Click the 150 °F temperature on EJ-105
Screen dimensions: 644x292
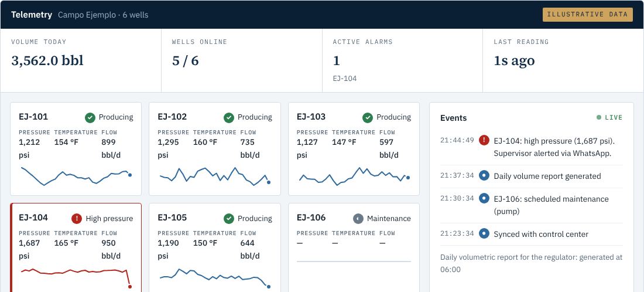tap(205, 243)
